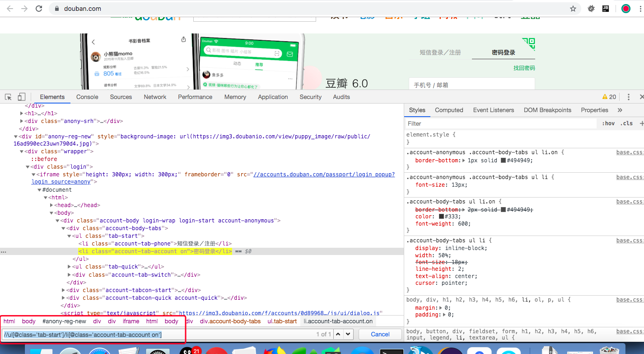Add new style rule with plus icon
The image size is (644, 354).
click(641, 123)
